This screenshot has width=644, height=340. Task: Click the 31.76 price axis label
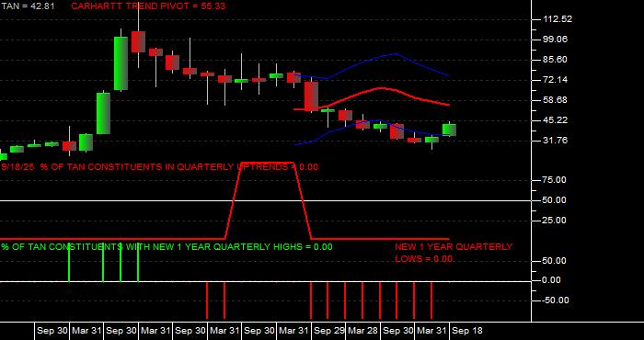coord(556,141)
